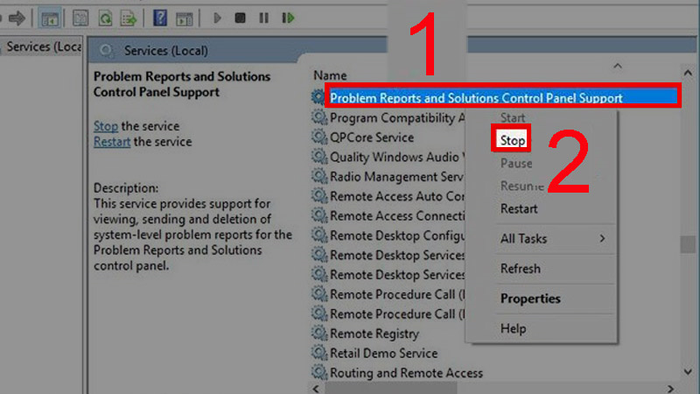Click the vertical scrollbar down arrow

click(688, 372)
